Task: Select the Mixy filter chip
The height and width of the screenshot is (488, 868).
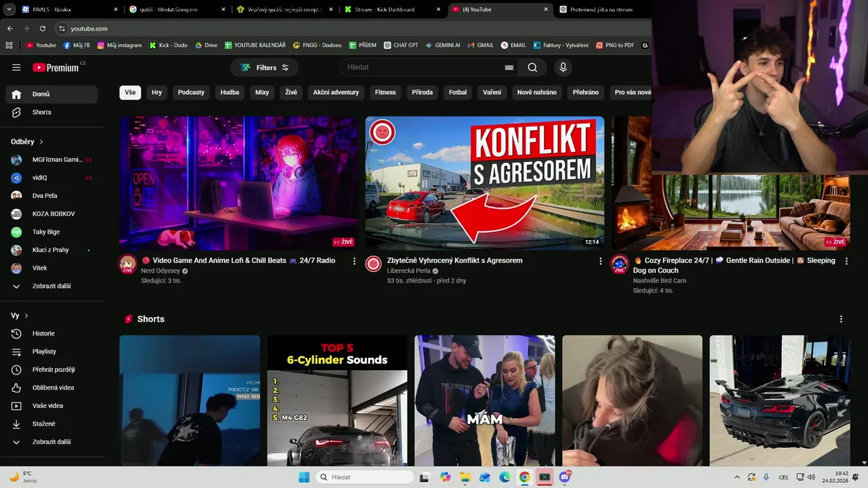Action: coord(262,92)
